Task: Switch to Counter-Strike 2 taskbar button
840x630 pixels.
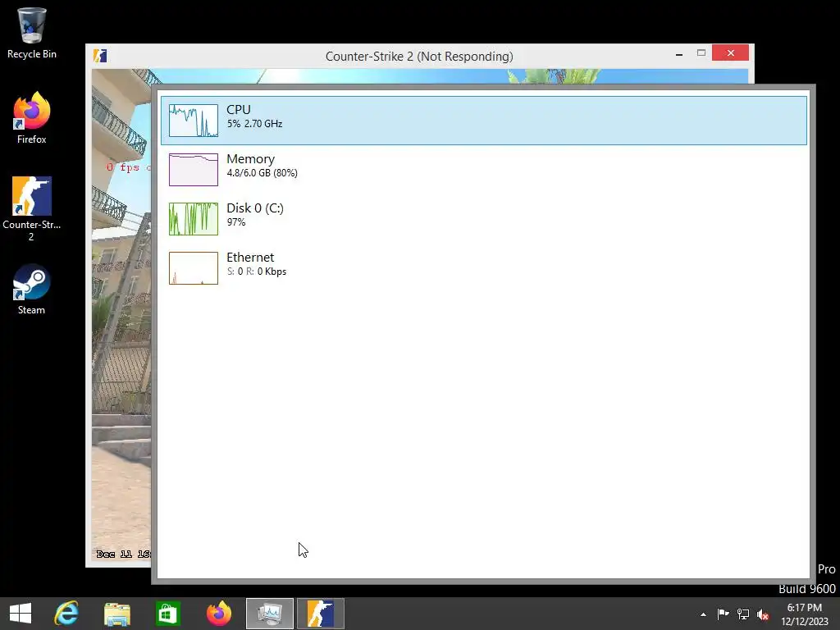Action: [321, 614]
